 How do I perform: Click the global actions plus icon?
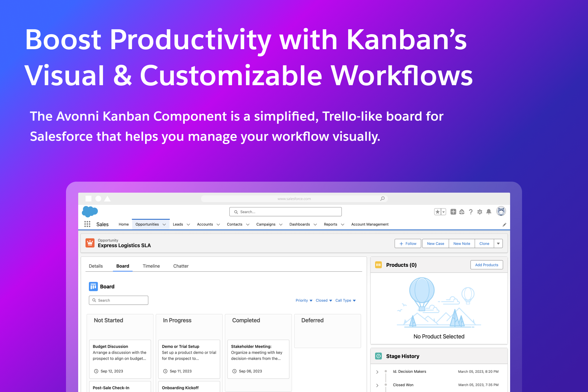click(453, 212)
